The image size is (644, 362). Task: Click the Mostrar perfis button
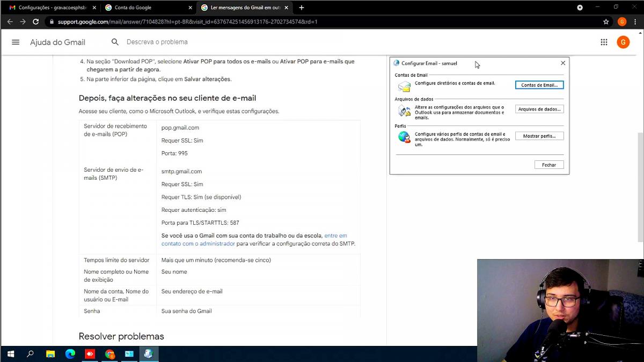pyautogui.click(x=539, y=136)
